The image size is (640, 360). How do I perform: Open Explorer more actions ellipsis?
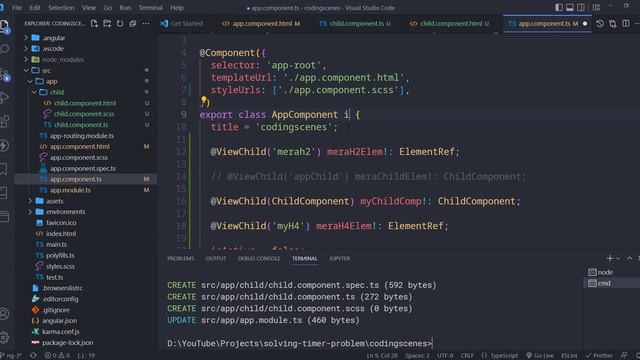pyautogui.click(x=146, y=24)
